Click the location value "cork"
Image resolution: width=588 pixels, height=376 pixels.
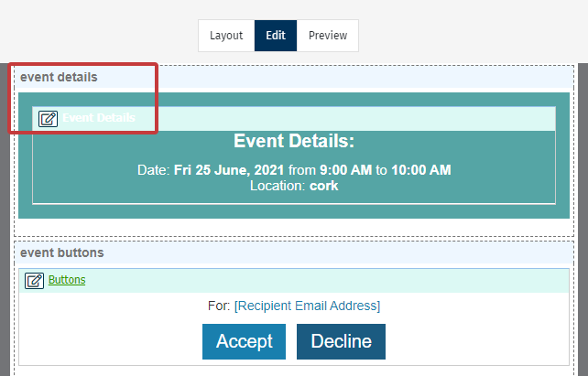coord(323,185)
